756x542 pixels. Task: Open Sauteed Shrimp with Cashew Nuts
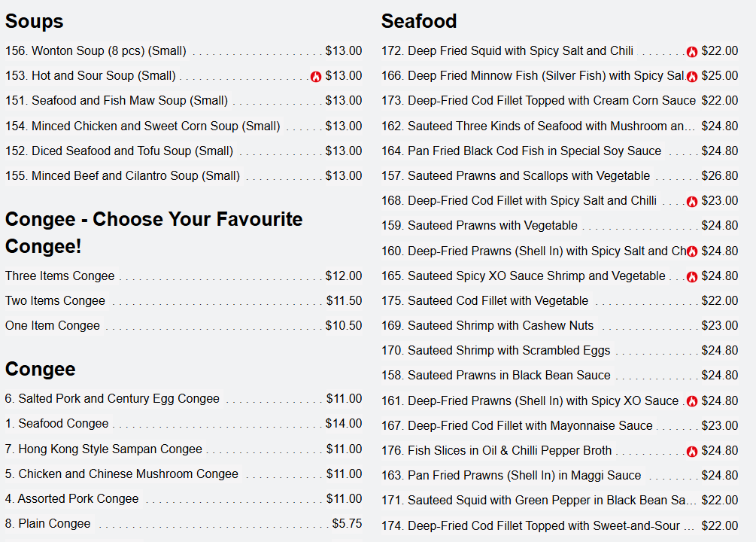point(559,325)
